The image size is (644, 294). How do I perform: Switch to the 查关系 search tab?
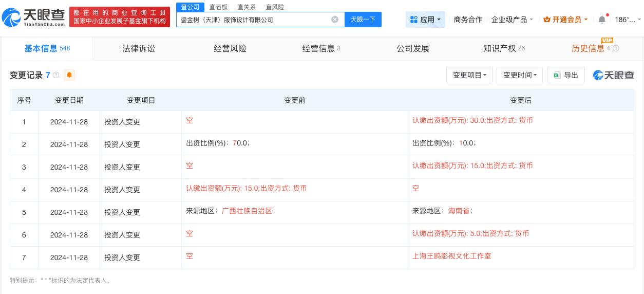pyautogui.click(x=247, y=7)
